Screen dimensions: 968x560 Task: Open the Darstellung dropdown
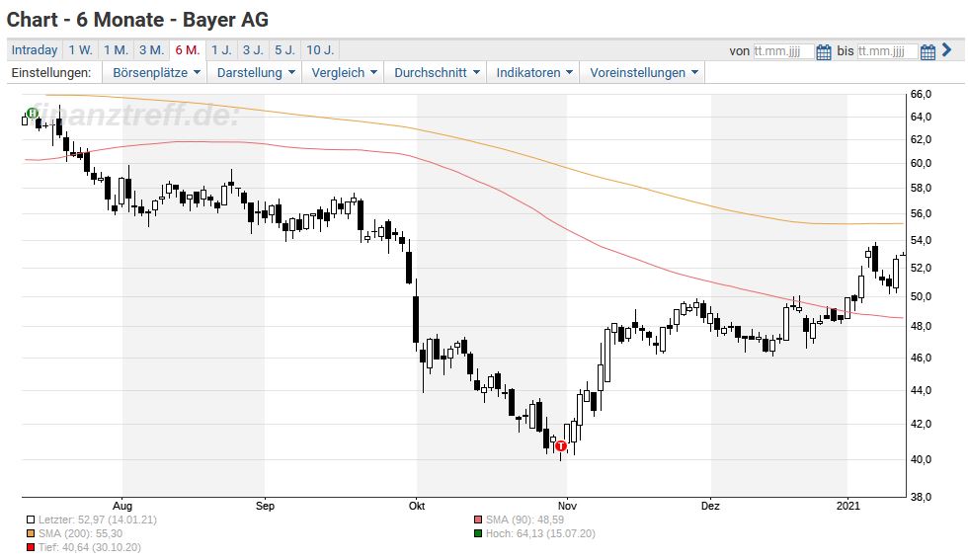pos(255,72)
